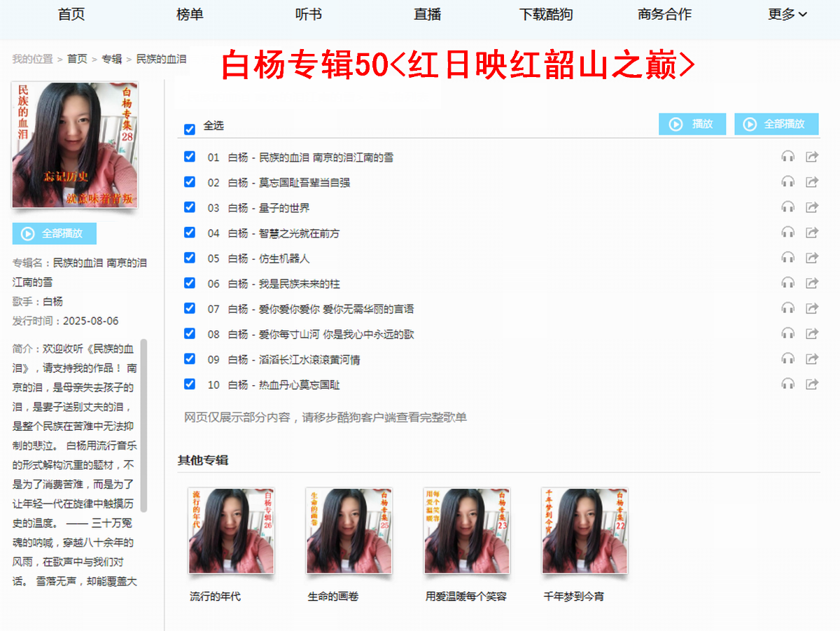The image size is (840, 631).
Task: Open the 商务合作 navigation tab
Action: tap(664, 14)
